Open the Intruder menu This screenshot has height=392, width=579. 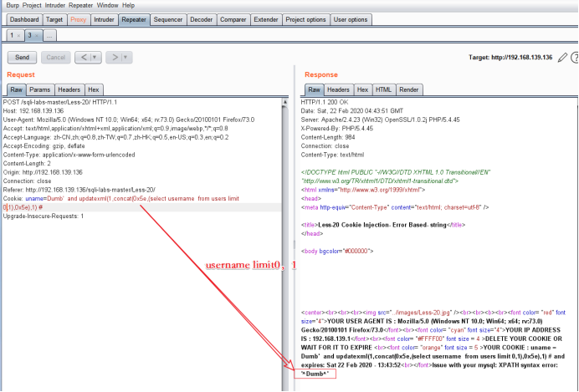click(x=55, y=5)
